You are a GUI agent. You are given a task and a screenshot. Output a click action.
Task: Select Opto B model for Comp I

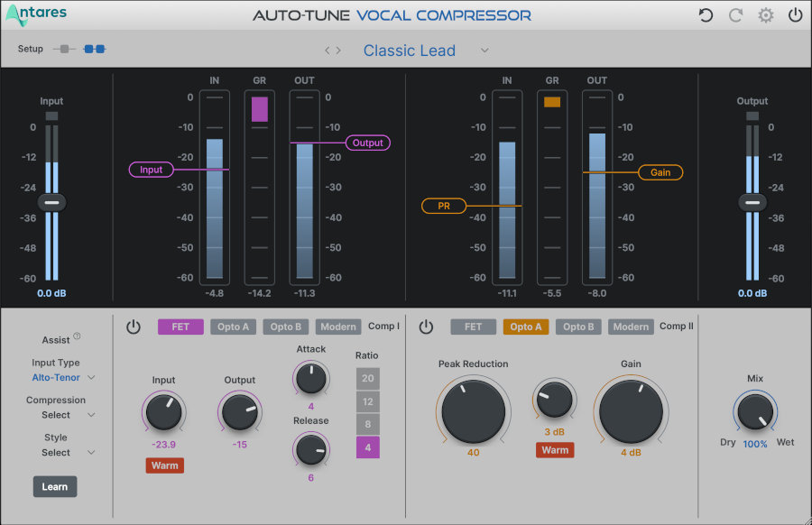[285, 327]
